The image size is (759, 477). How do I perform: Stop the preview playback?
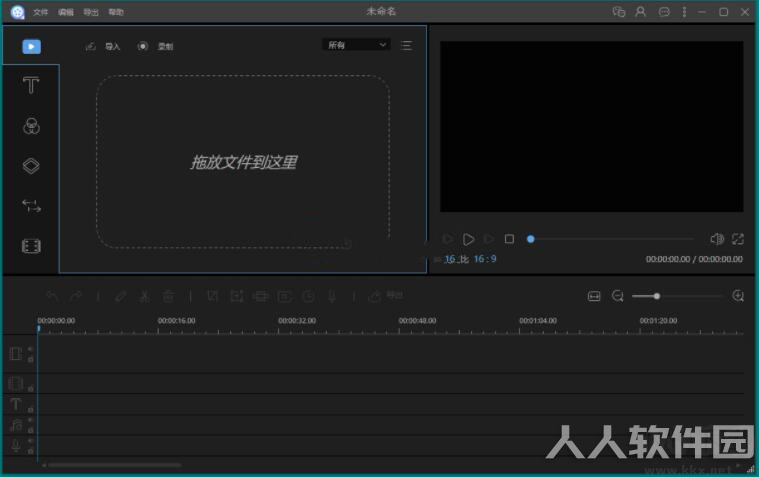[x=509, y=239]
